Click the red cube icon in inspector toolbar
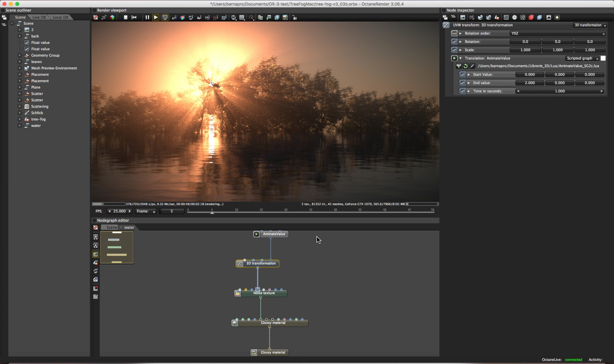 pyautogui.click(x=531, y=18)
